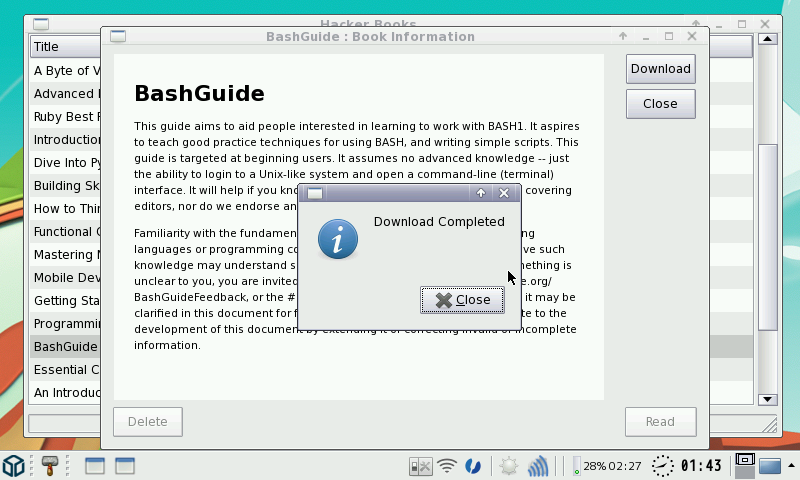Open window menu icon of Download Completed dialog

tap(315, 193)
